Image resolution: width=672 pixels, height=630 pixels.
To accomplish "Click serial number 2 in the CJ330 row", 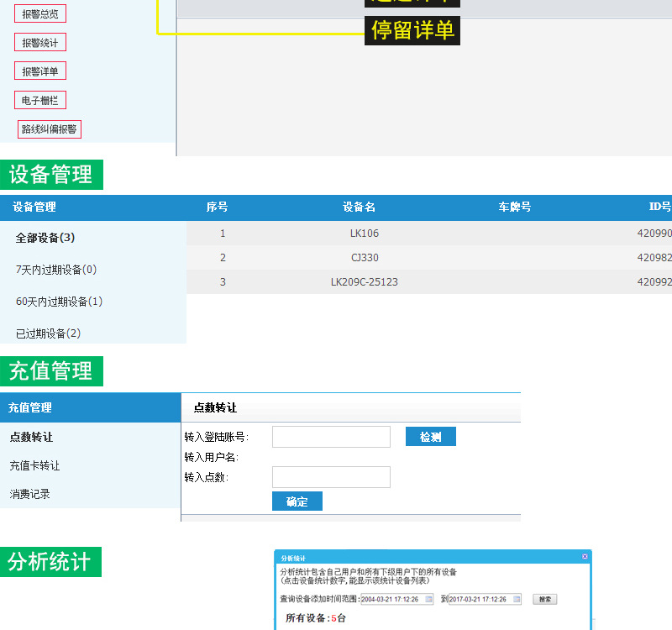I will pyautogui.click(x=223, y=258).
